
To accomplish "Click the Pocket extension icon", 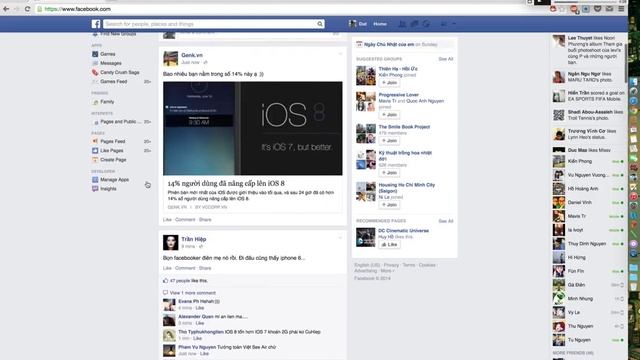I will 598,9.
